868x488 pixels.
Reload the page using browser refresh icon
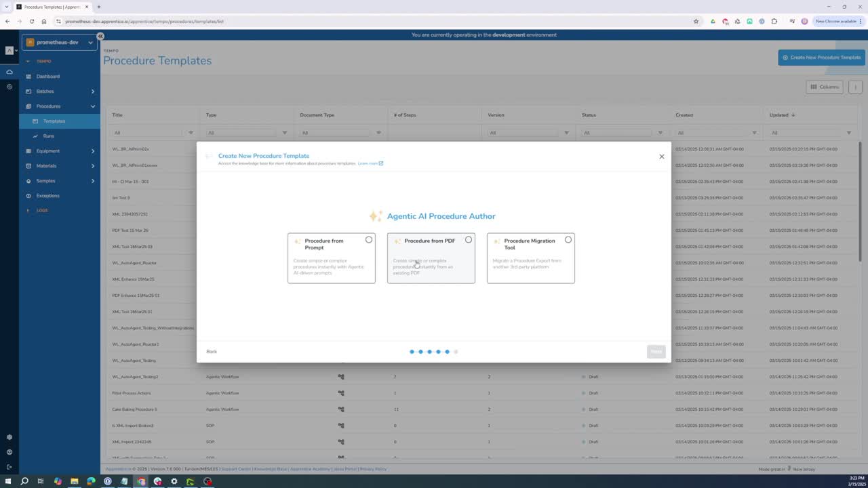tap(31, 21)
